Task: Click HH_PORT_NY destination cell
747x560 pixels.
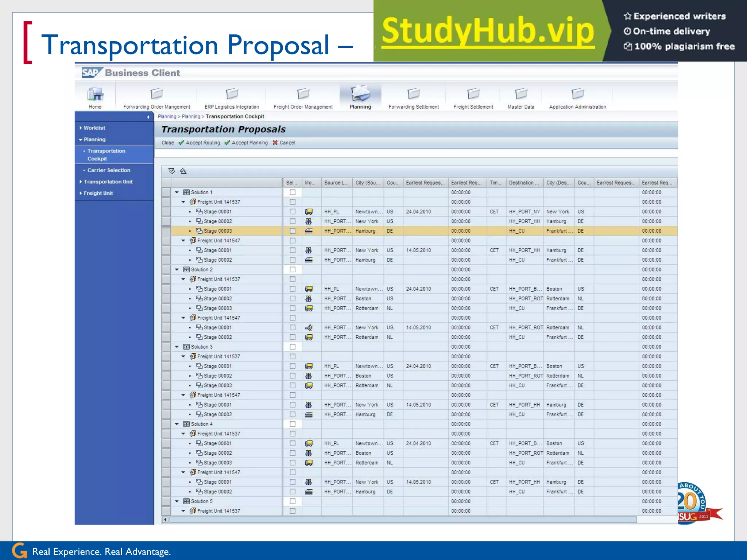Action: (525, 211)
